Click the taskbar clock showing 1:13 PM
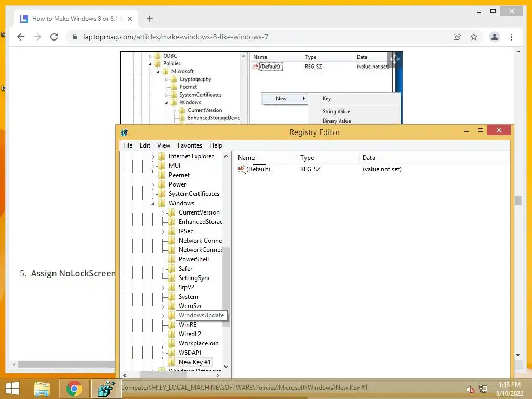The image size is (532, 399). click(509, 389)
